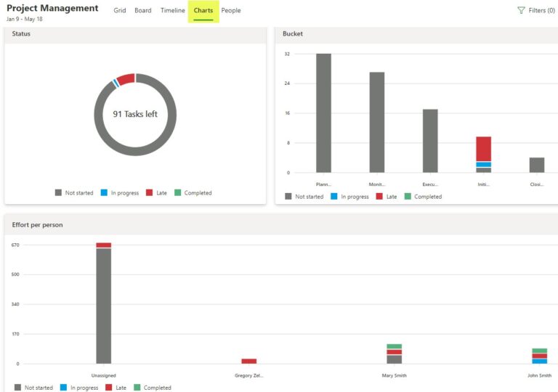Click the Plann... axis label

(x=323, y=184)
